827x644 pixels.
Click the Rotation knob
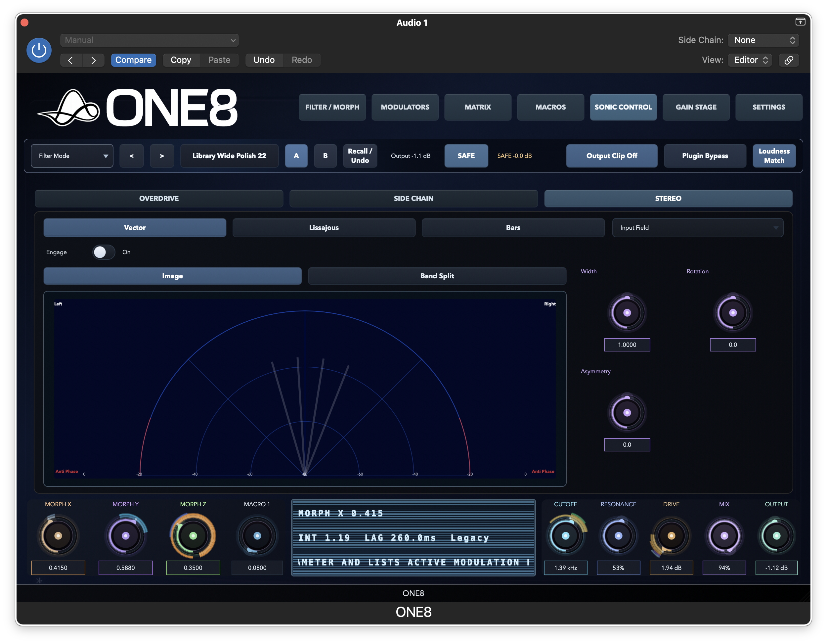tap(733, 313)
